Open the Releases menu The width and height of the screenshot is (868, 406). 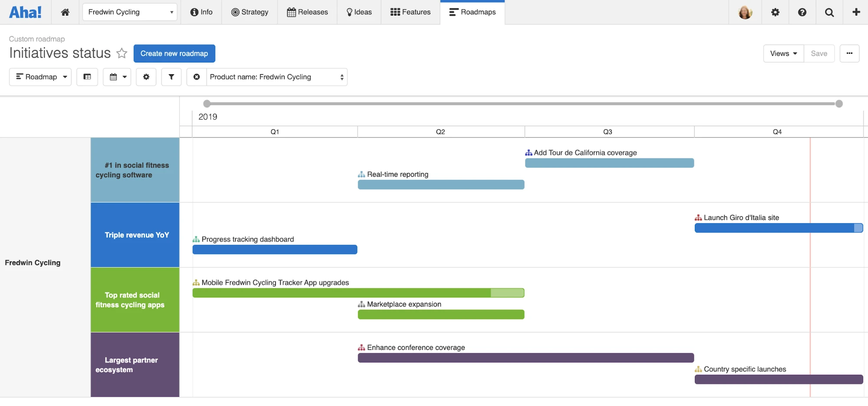[307, 12]
